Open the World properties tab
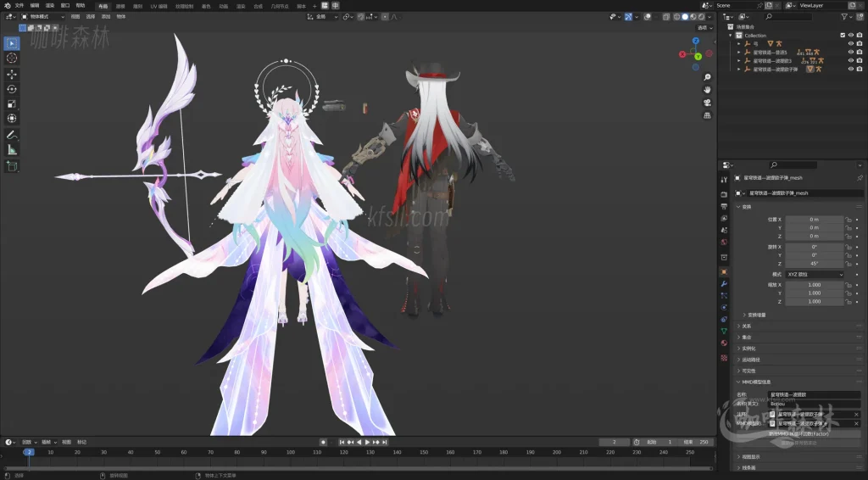 coord(724,243)
